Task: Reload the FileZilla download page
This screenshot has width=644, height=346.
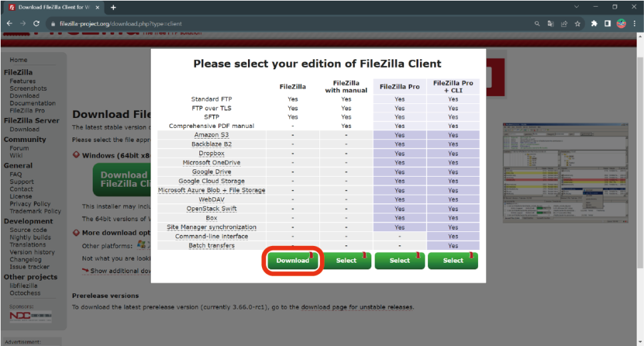Action: pyautogui.click(x=36, y=23)
